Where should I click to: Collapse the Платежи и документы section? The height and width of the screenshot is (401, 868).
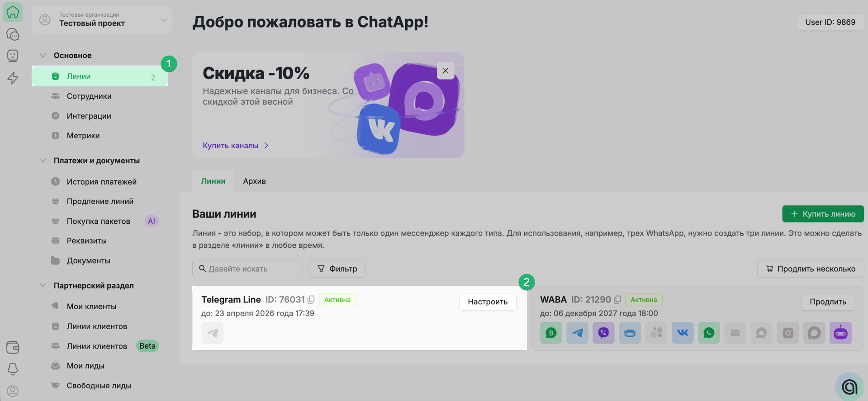tap(43, 160)
